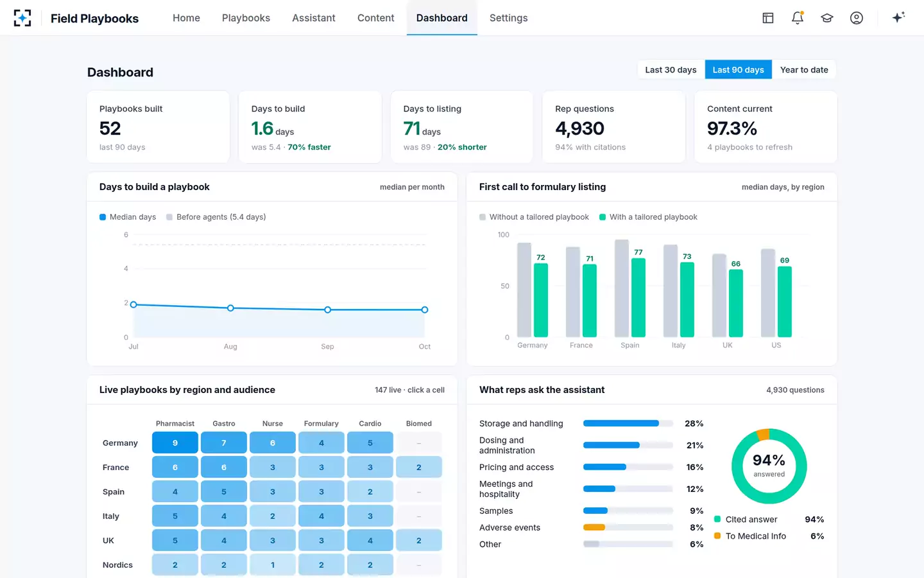Open the Rep questions card
The width and height of the screenshot is (924, 578).
coord(614,127)
